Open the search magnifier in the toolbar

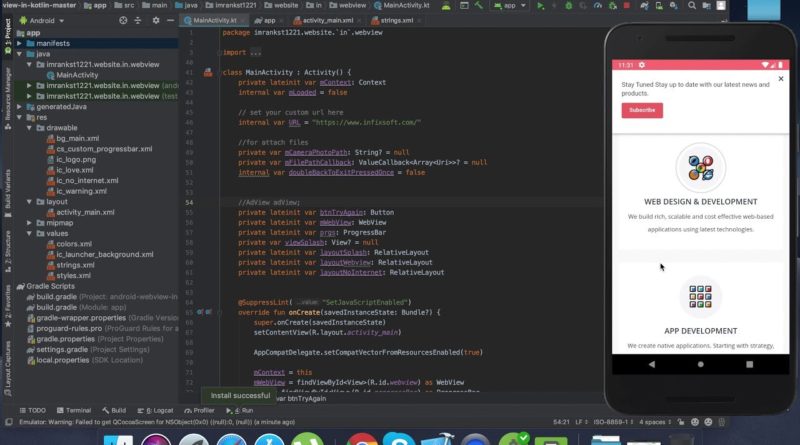click(x=692, y=6)
